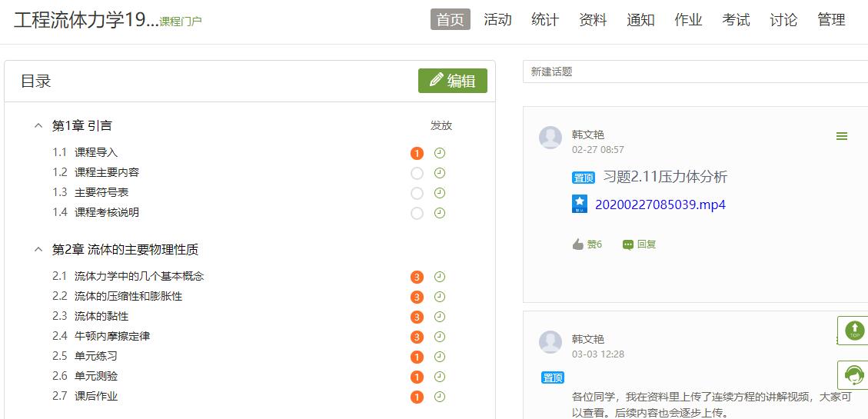Toggle the empty circle for 1.2 课程主要内容
The image size is (868, 419).
point(417,173)
